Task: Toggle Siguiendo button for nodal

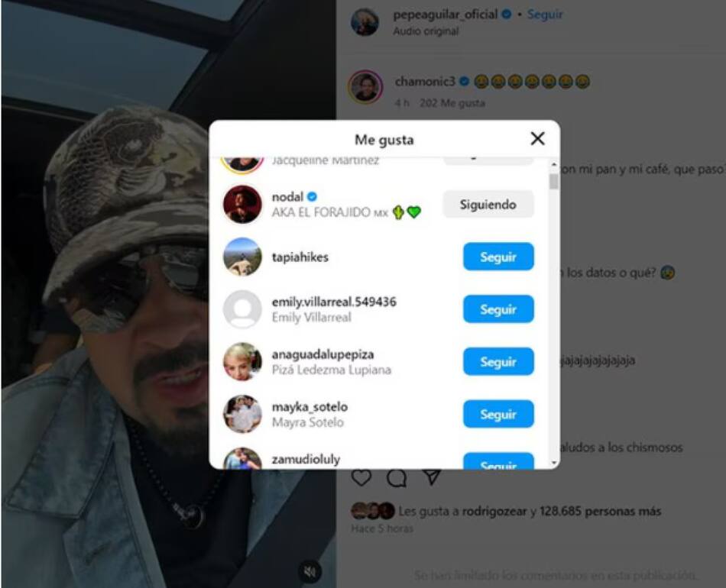Action: click(x=488, y=205)
